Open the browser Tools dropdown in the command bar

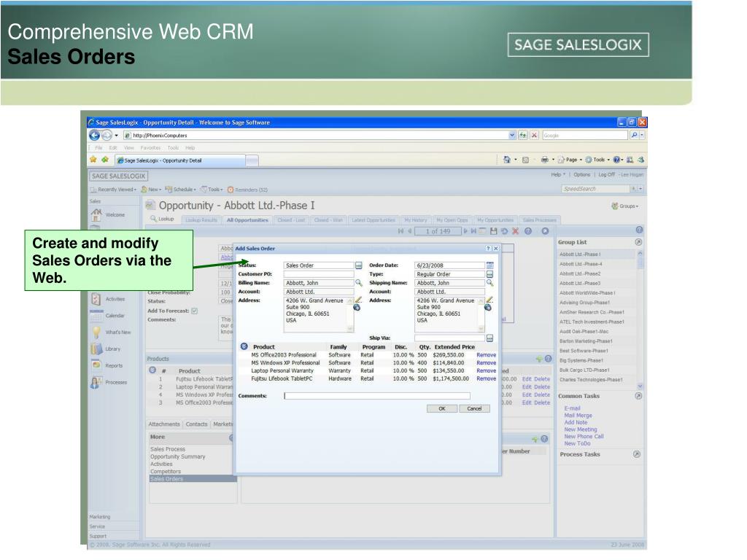click(597, 160)
